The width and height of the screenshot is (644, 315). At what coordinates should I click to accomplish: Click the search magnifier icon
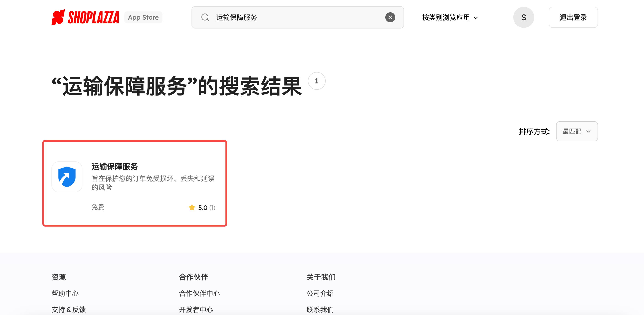205,17
